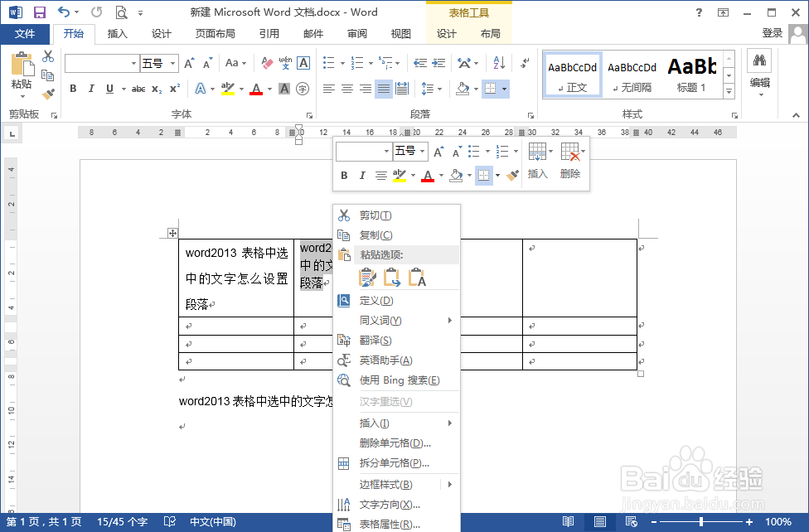Expand the Borders dropdown arrow in ribbon
Image resolution: width=809 pixels, height=532 pixels.
(505, 89)
